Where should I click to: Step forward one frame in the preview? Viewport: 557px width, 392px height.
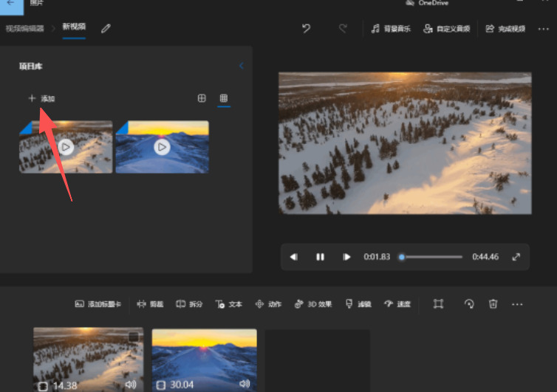tap(346, 257)
